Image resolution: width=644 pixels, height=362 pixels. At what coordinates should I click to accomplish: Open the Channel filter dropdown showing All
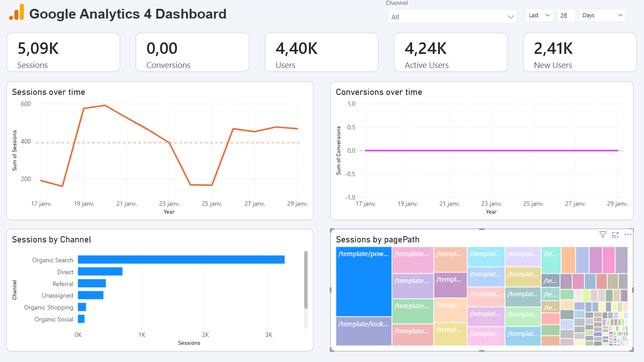(452, 16)
